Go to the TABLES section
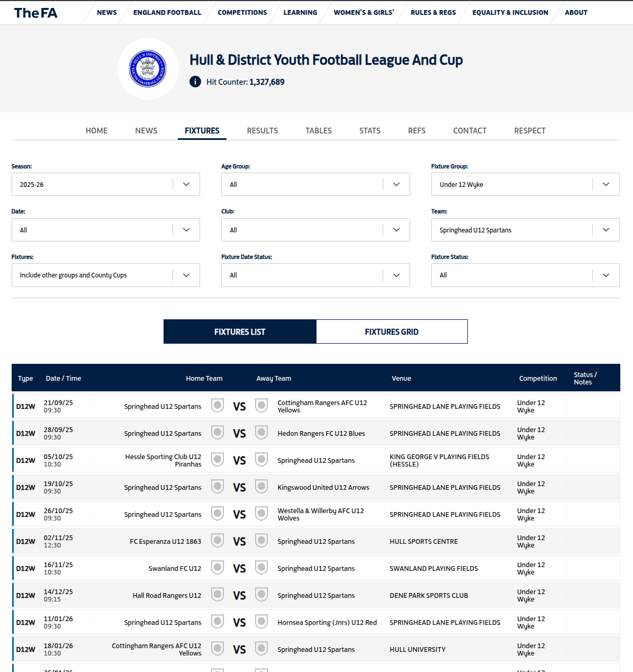The height and width of the screenshot is (672, 633). (318, 130)
